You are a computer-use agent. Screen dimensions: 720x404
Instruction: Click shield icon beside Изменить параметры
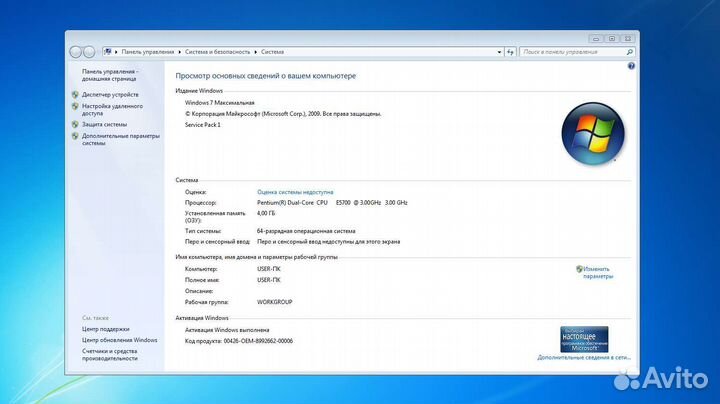tap(579, 269)
